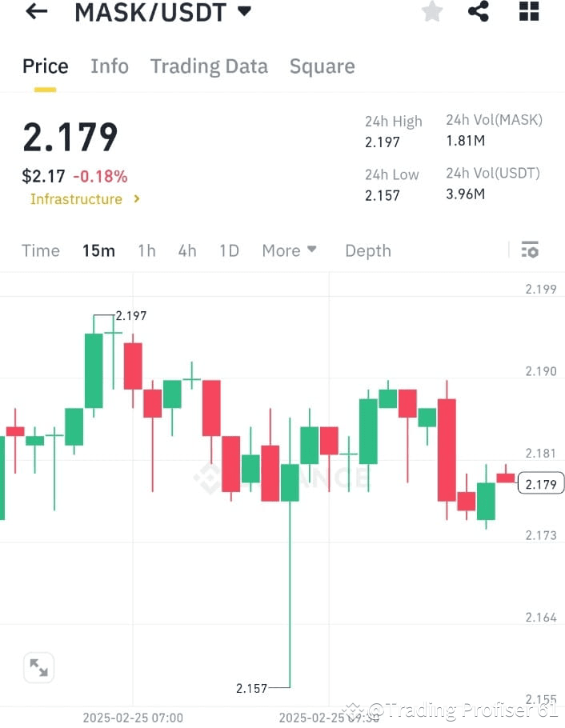This screenshot has height=728, width=565.
Task: Open the Square tab
Action: point(322,66)
